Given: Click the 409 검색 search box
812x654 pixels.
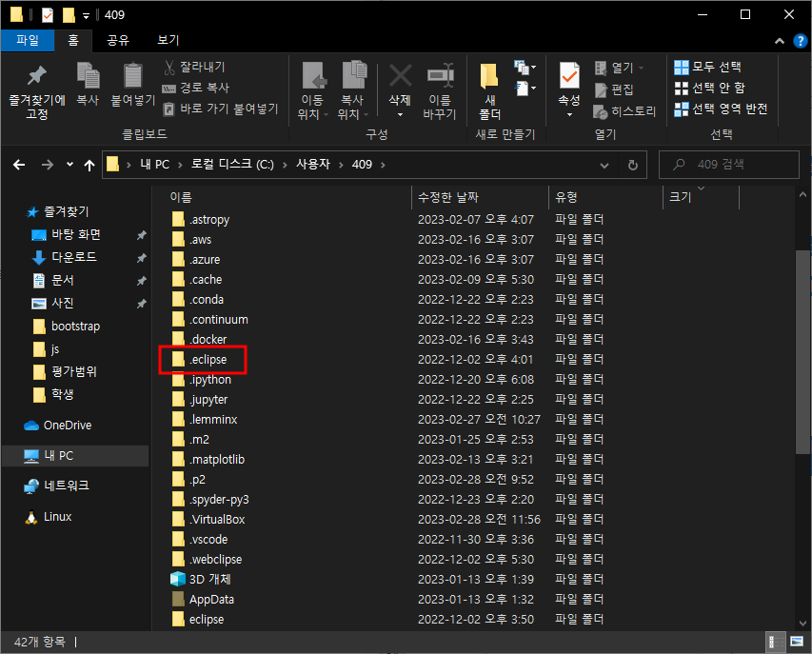Looking at the screenshot, I should point(728,165).
